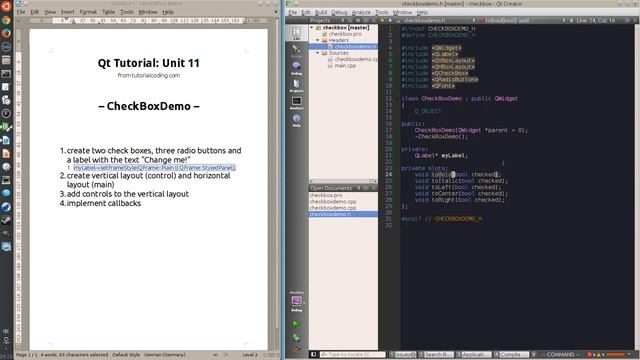Viewport: 640px width, 360px height.
Task: Open Analyze menu in Qt Creator
Action: 361,12
